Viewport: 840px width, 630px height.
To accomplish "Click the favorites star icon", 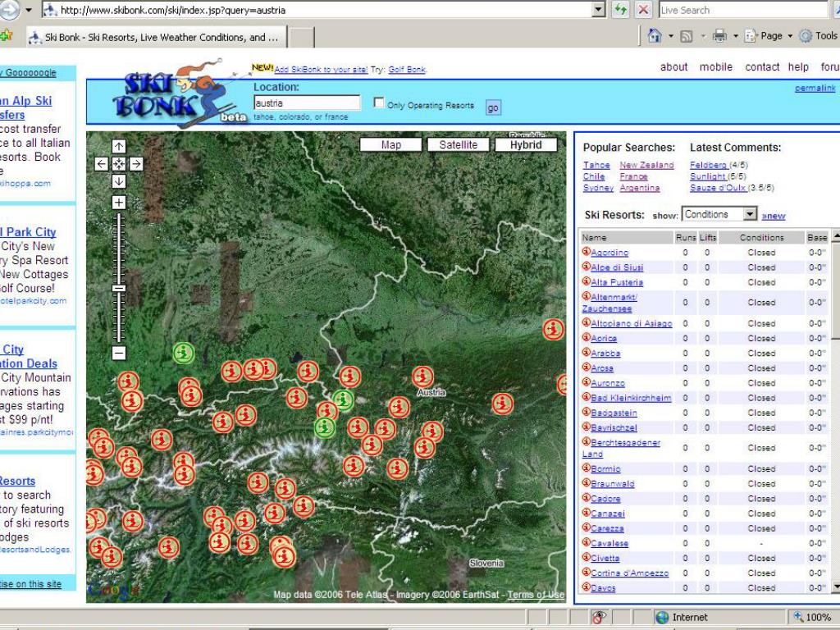I will click(6, 36).
